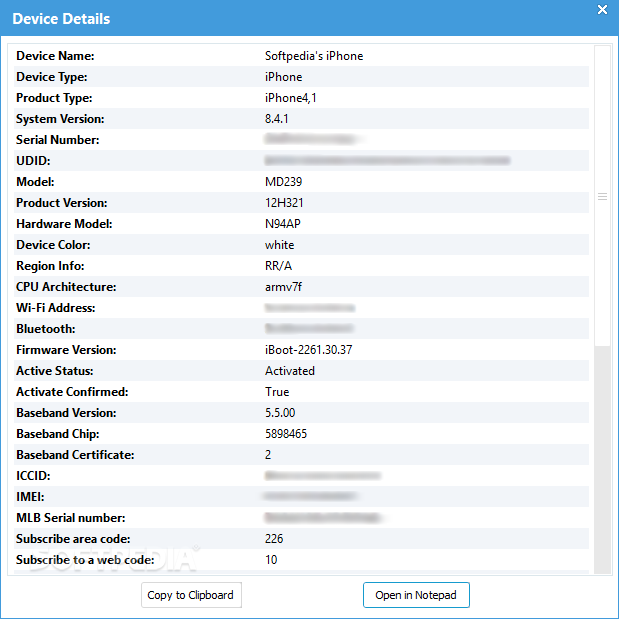Click Active Status value 'Activated'
The height and width of the screenshot is (619, 619).
290,371
